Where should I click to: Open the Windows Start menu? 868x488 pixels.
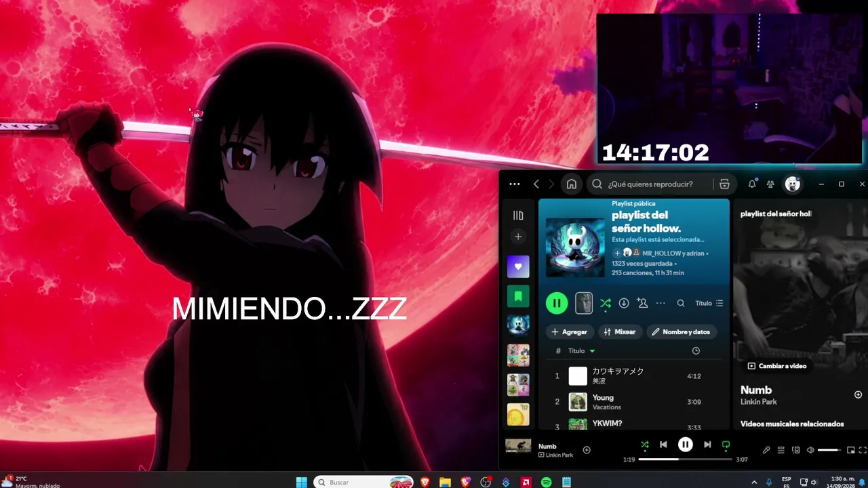(302, 482)
